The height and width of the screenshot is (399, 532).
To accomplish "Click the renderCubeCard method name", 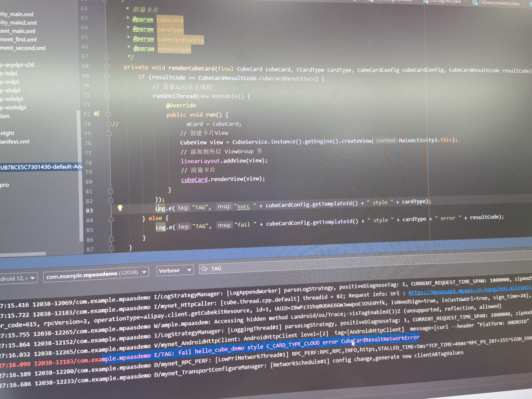I will [x=191, y=68].
